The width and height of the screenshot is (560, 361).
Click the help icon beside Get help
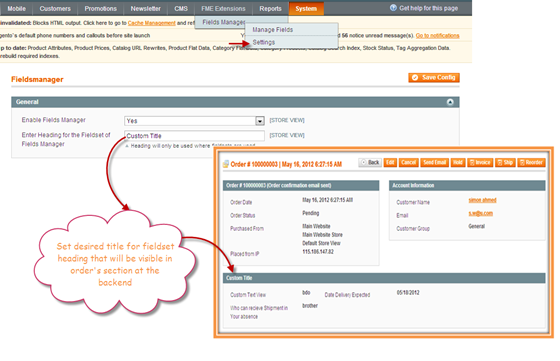393,8
